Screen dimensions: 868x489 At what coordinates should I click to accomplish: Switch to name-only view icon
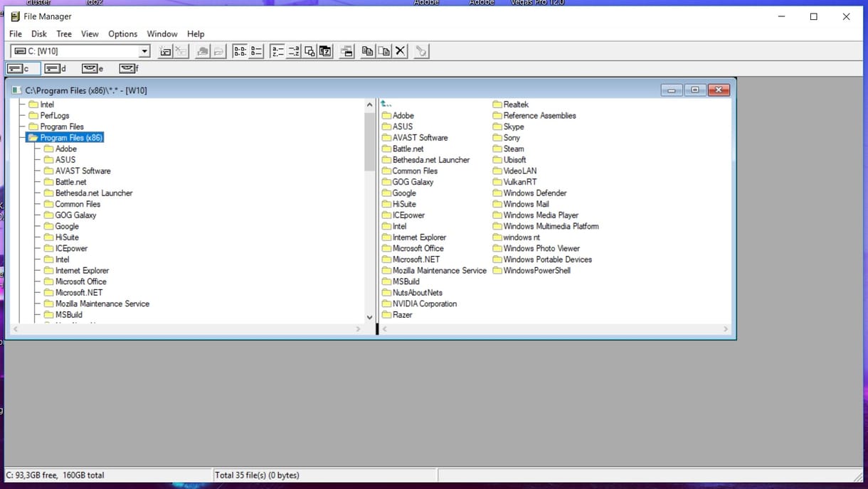[240, 51]
